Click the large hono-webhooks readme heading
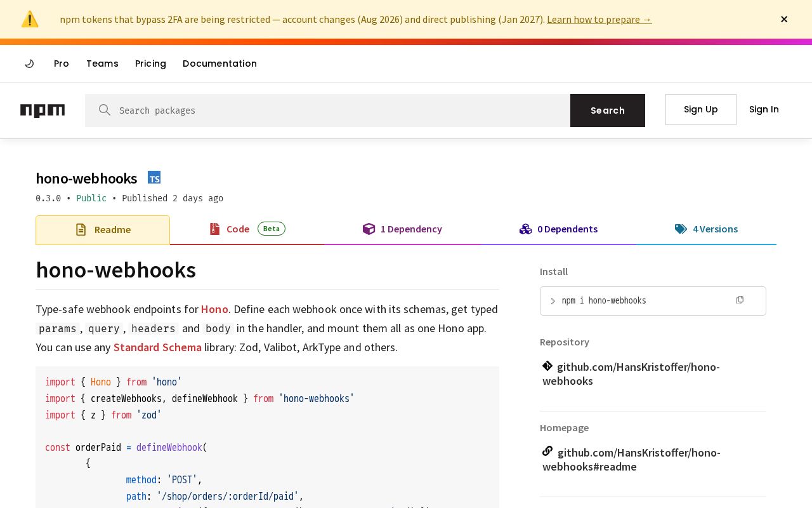Screen dimensions: 812x508 tap(115, 270)
